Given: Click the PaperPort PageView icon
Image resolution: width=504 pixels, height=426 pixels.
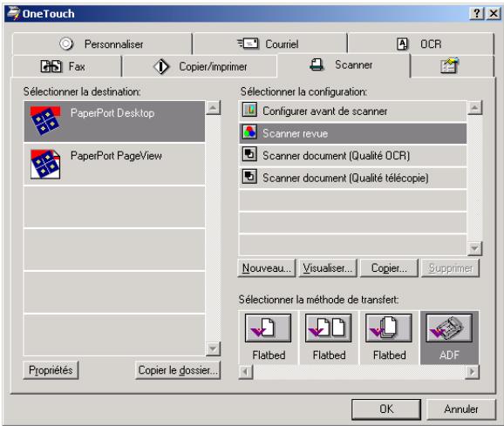Looking at the screenshot, I should coord(45,164).
